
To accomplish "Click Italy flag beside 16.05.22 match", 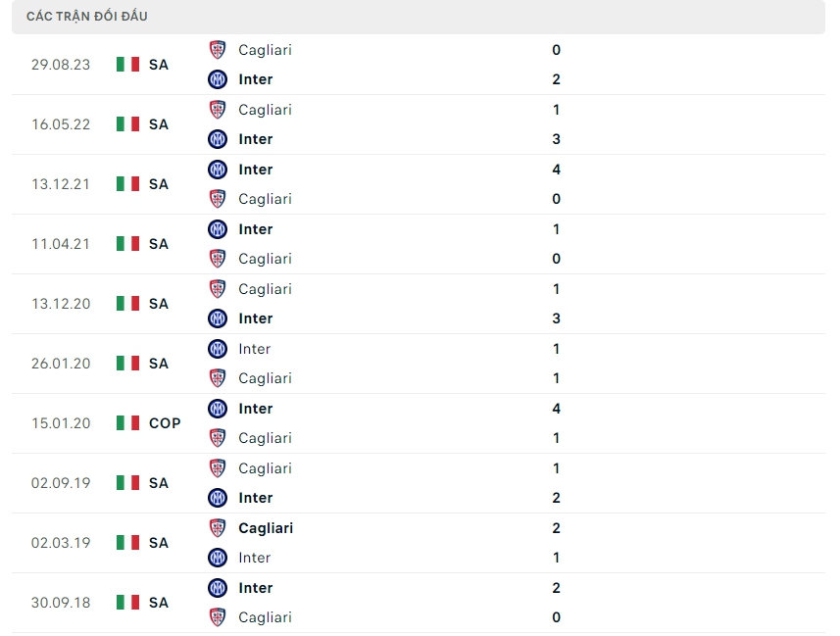I will pos(127,124).
